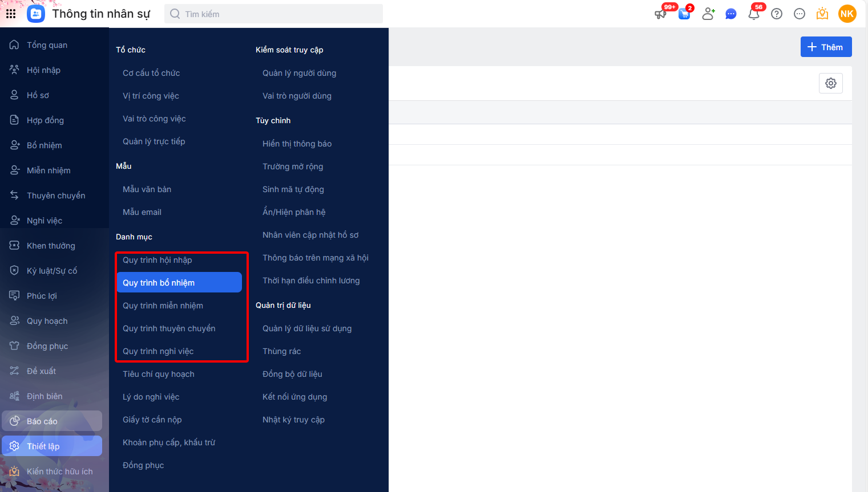The width and height of the screenshot is (868, 492).
Task: Open Thùng rác trash settings
Action: (x=282, y=351)
